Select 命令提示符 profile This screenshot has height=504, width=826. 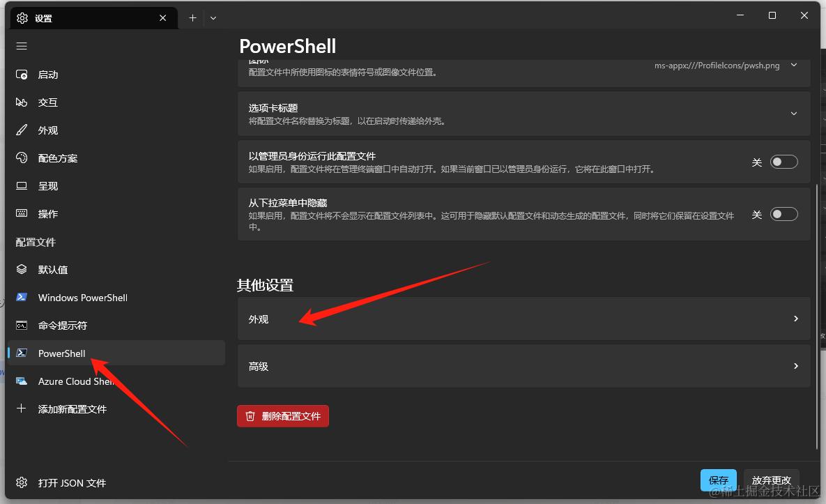pyautogui.click(x=116, y=326)
